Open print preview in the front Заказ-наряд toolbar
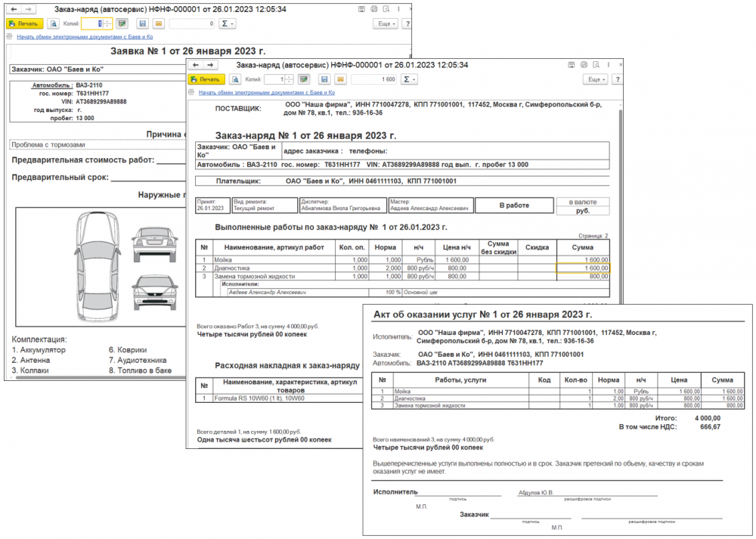Image resolution: width=756 pixels, height=539 pixels. click(235, 79)
